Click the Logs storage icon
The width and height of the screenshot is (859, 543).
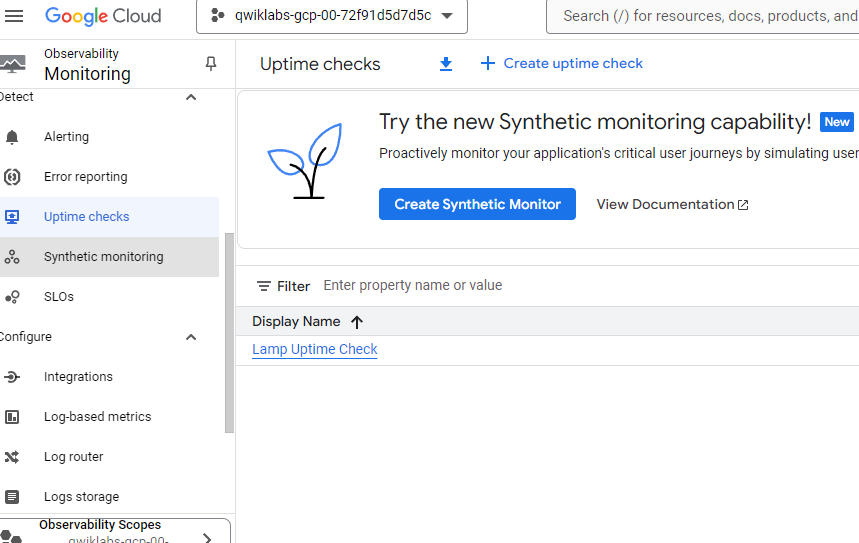click(x=12, y=497)
